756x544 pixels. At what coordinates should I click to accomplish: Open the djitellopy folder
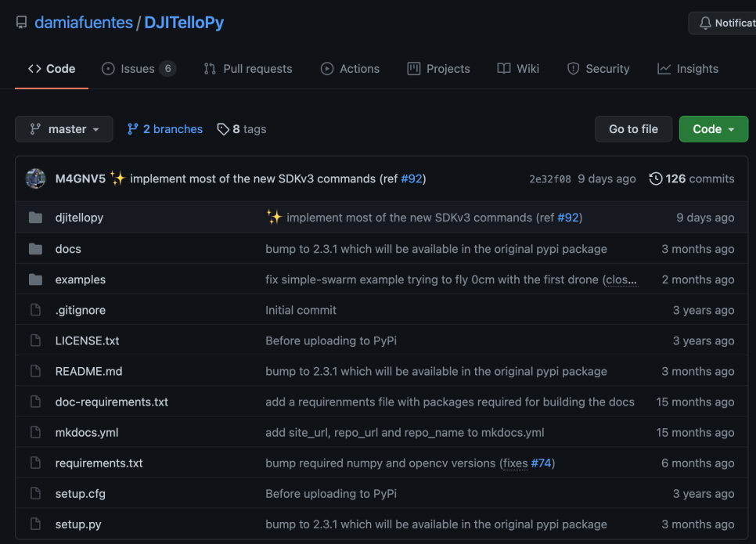point(79,218)
